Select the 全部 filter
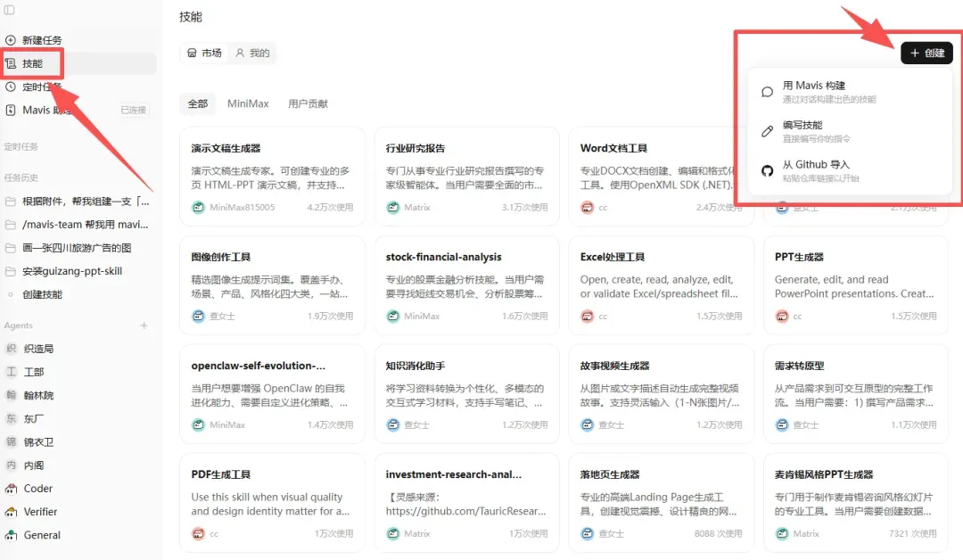Screen dimensions: 963x560 pyautogui.click(x=198, y=103)
